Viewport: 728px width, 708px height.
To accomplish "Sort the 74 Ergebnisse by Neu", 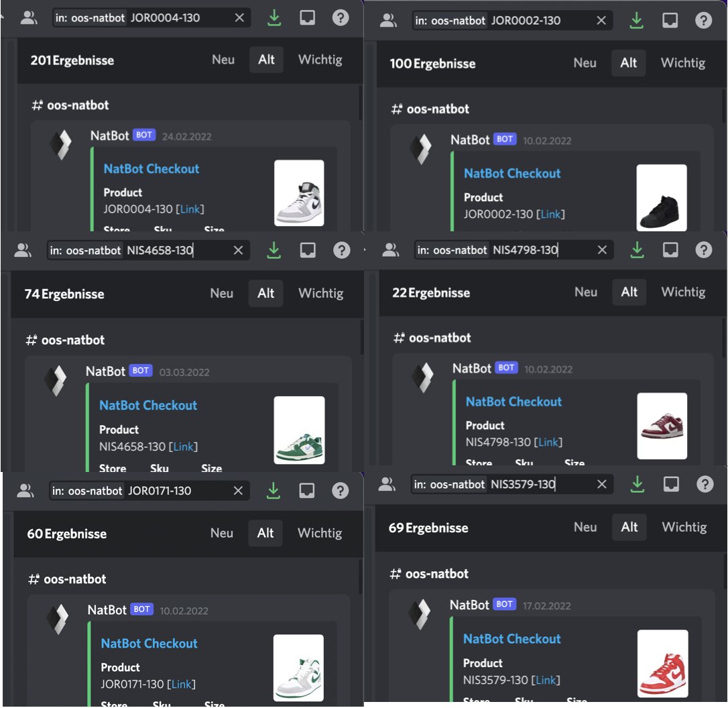I will point(222,294).
